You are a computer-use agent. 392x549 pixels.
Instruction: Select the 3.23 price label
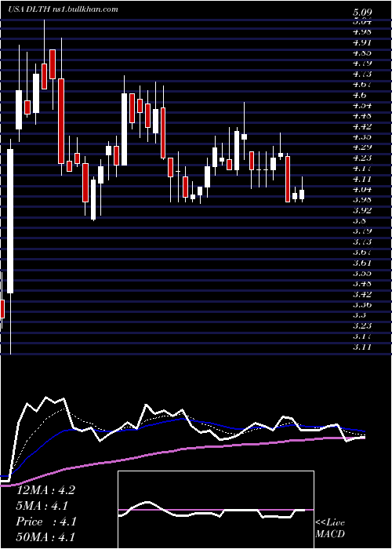pyautogui.click(x=362, y=326)
